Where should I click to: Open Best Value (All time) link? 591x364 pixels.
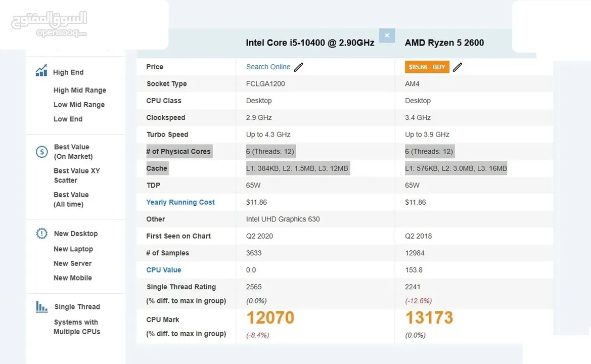(x=71, y=199)
